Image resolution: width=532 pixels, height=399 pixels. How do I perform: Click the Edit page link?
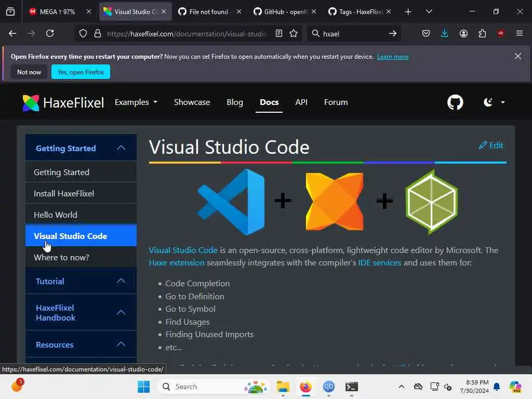pyautogui.click(x=490, y=145)
